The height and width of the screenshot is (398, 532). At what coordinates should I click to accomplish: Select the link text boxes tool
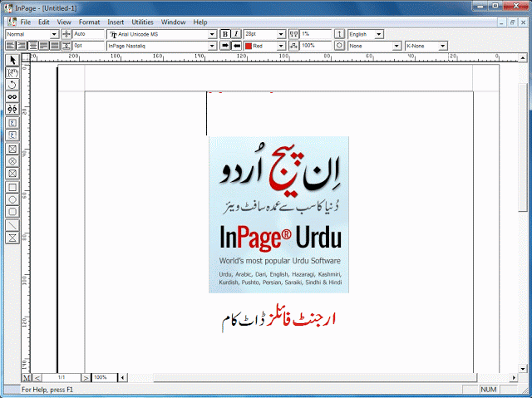tap(12, 97)
